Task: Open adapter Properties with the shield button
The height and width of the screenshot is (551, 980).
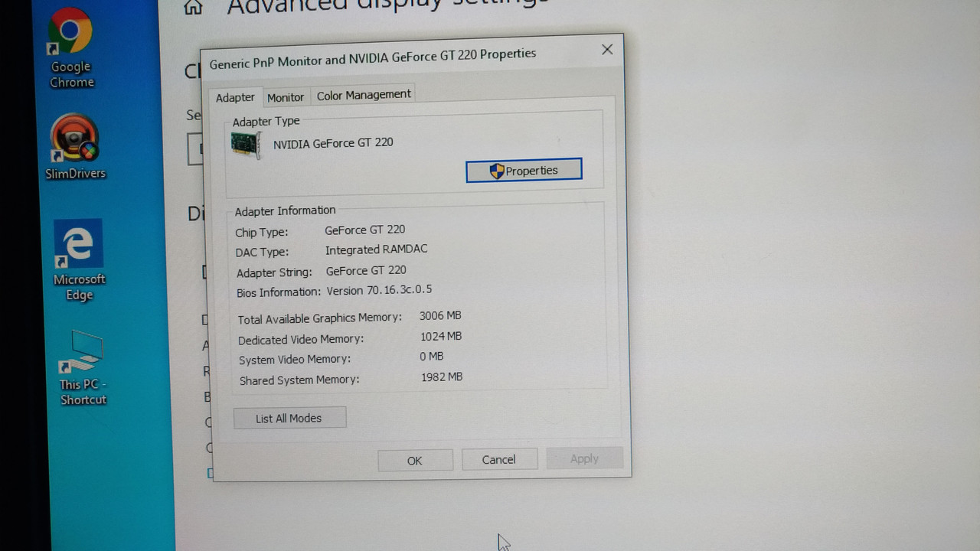Action: (x=524, y=171)
